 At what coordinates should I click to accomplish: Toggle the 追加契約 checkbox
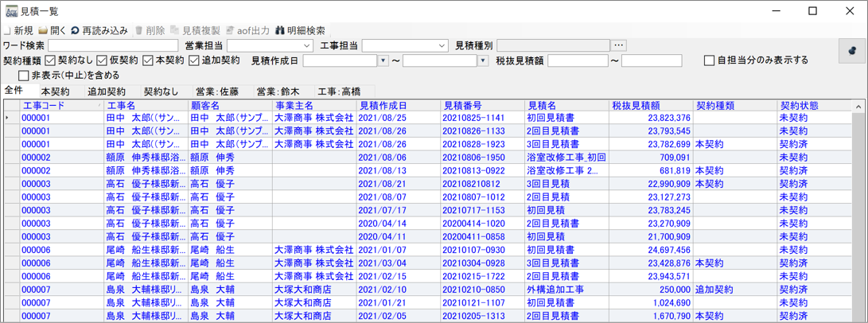(194, 60)
